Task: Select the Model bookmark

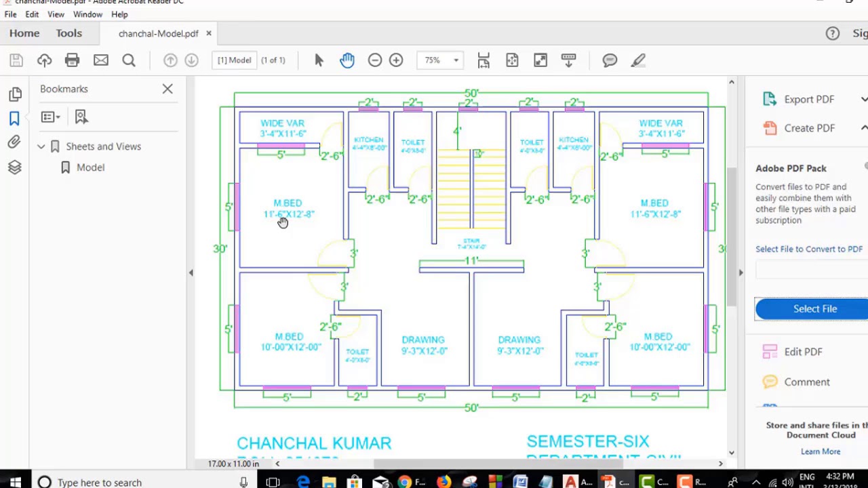Action: [x=90, y=167]
